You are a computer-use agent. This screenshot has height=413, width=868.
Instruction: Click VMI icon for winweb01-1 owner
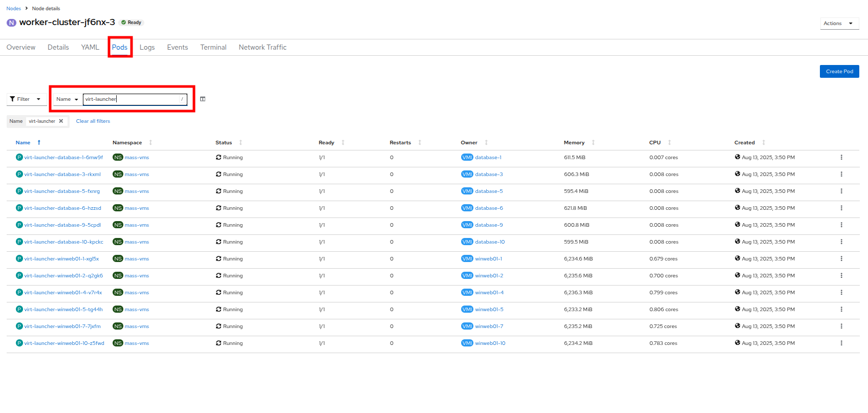click(467, 259)
